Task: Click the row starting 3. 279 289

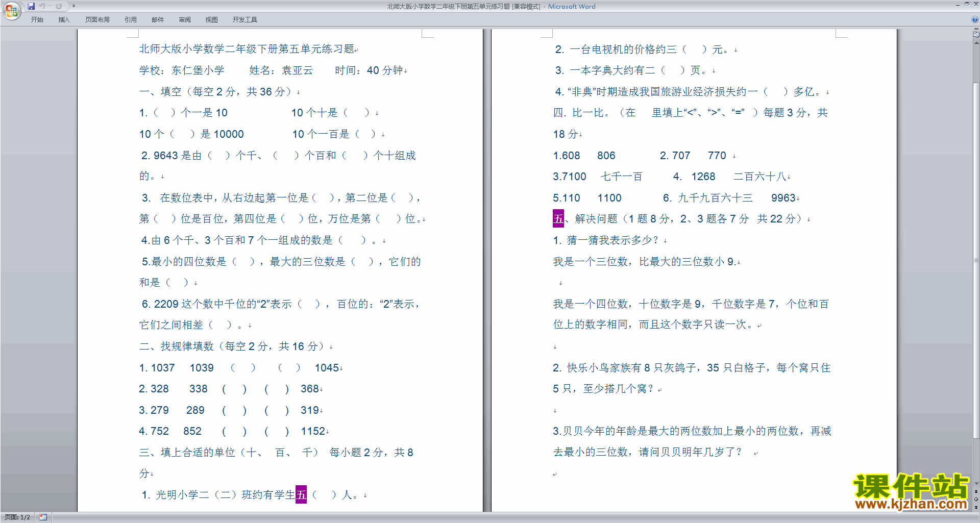Action: [229, 410]
